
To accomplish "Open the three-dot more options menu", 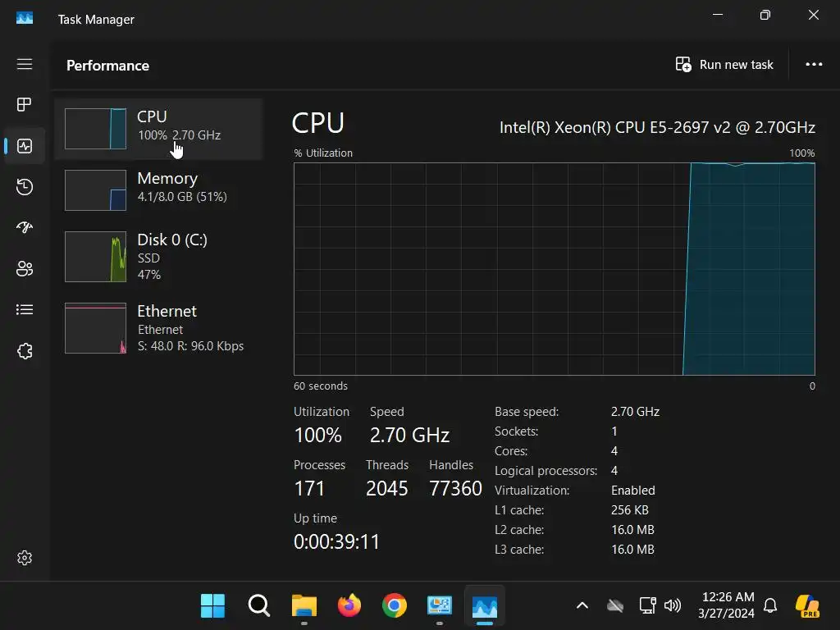I will tap(814, 64).
